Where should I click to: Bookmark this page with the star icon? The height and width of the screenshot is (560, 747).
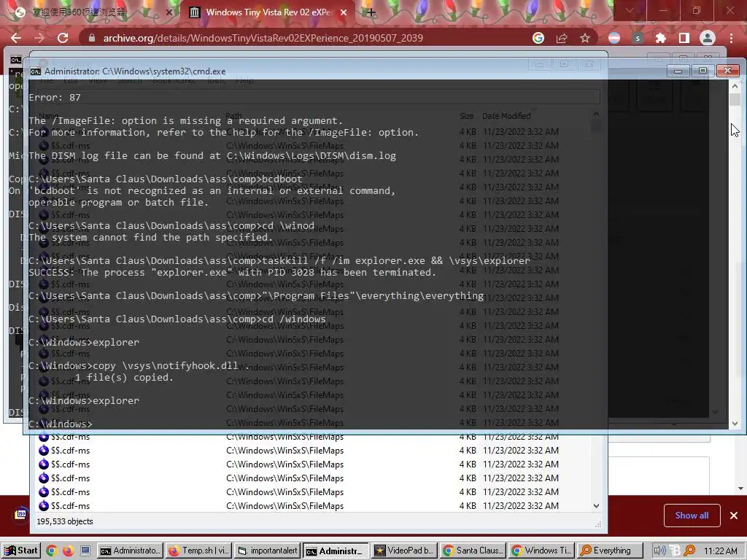(585, 38)
